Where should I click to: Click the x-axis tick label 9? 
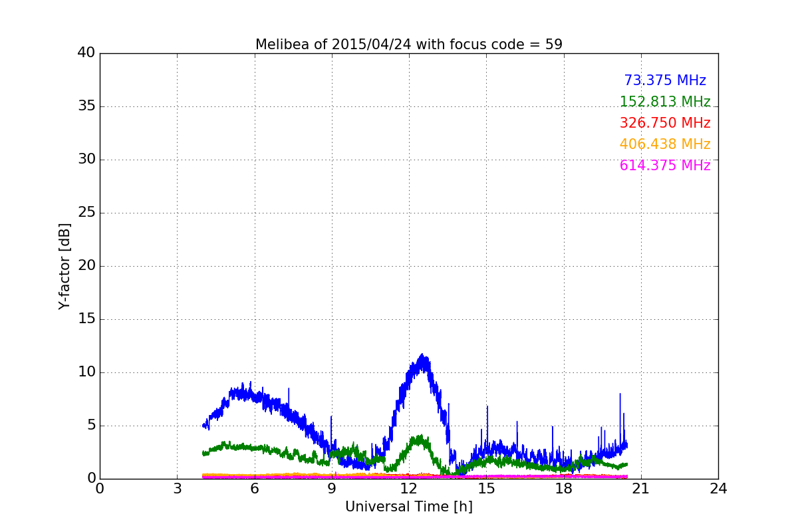coord(332,488)
